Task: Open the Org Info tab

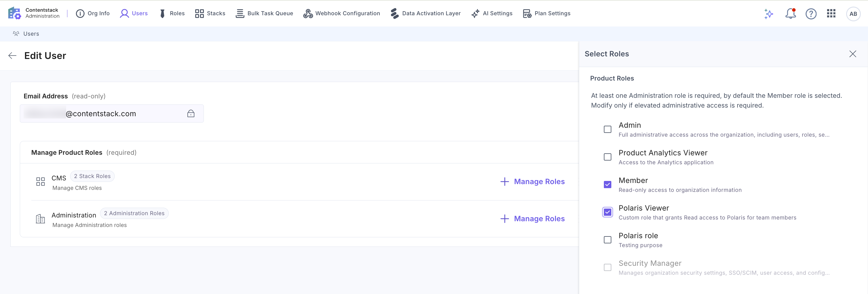Action: click(x=93, y=14)
